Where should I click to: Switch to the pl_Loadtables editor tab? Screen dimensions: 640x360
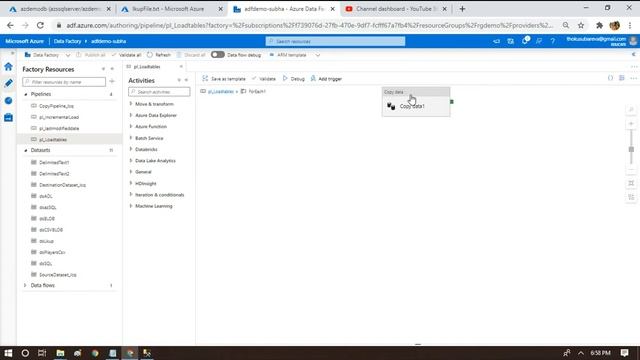147,67
